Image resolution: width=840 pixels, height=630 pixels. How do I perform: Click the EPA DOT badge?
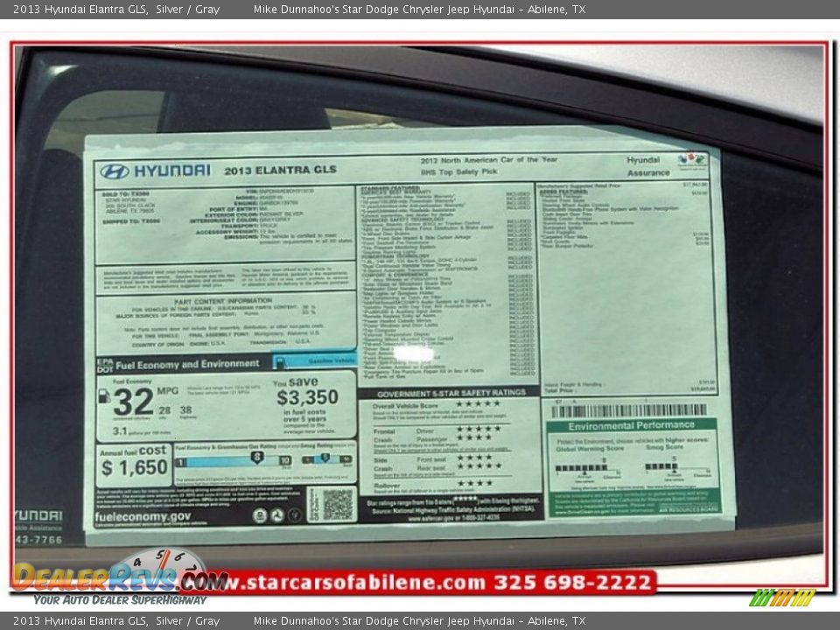click(x=104, y=364)
